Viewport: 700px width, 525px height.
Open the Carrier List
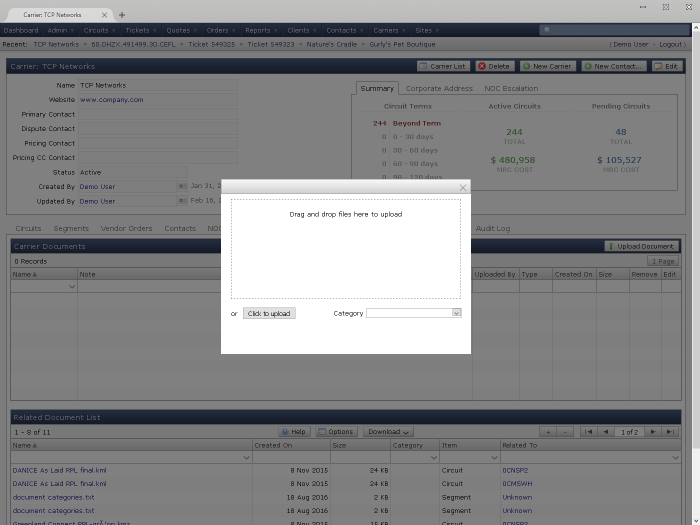(x=443, y=66)
